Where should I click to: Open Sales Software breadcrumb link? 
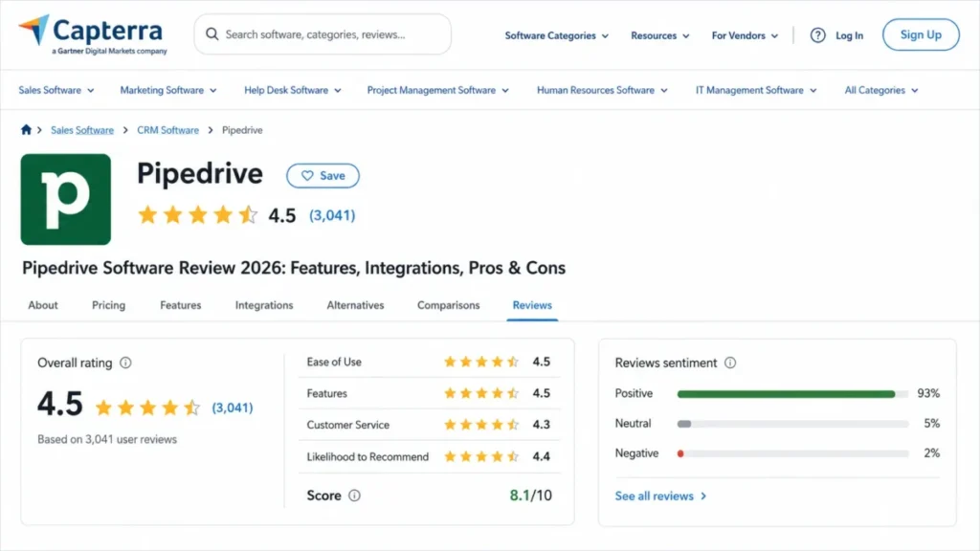pyautogui.click(x=82, y=130)
